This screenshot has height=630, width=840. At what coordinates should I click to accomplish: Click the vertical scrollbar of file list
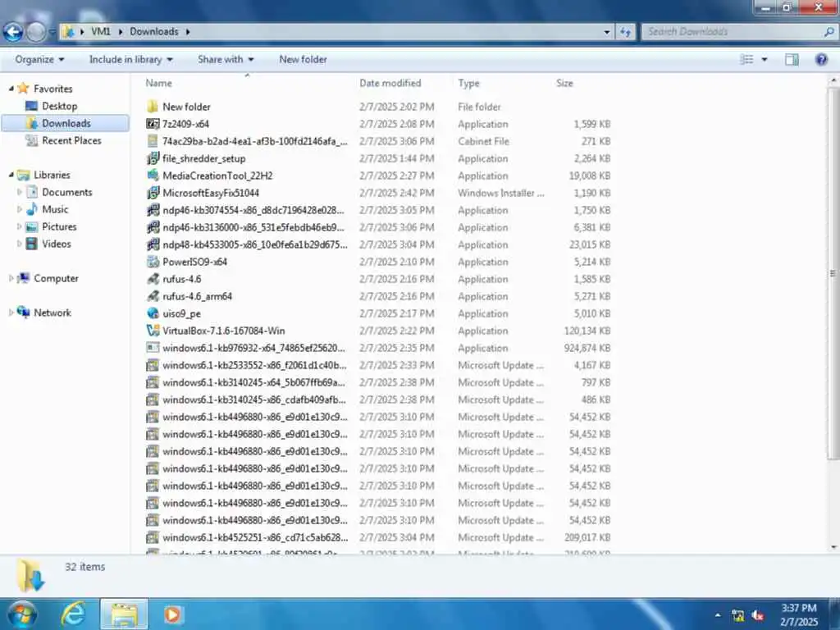tap(833, 273)
